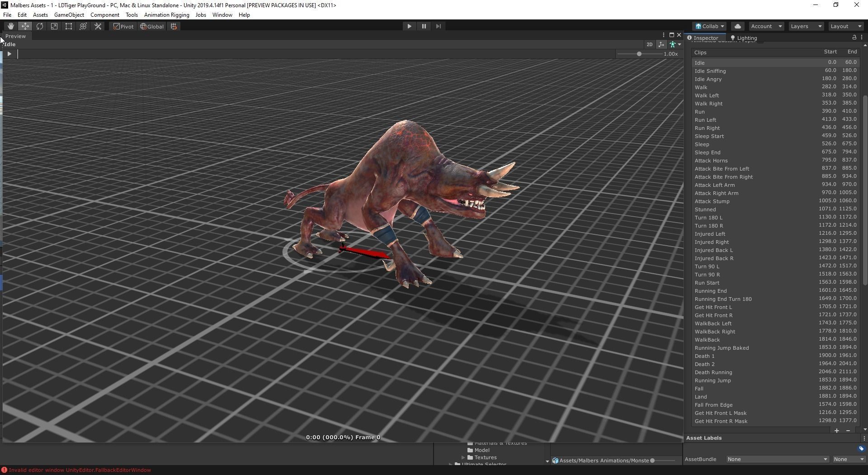The image size is (868, 475).
Task: Maximize the Preview window
Action: (x=671, y=35)
